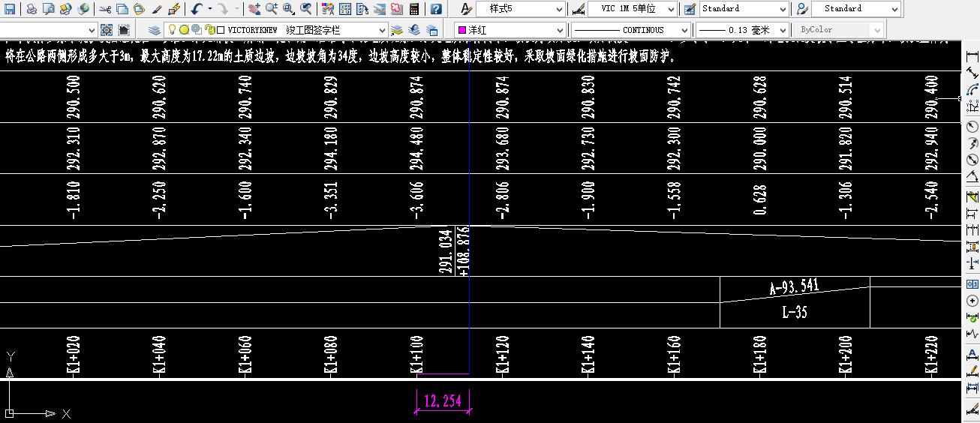The height and width of the screenshot is (423, 980).
Task: Click the Copy to clipboard icon
Action: point(122,9)
